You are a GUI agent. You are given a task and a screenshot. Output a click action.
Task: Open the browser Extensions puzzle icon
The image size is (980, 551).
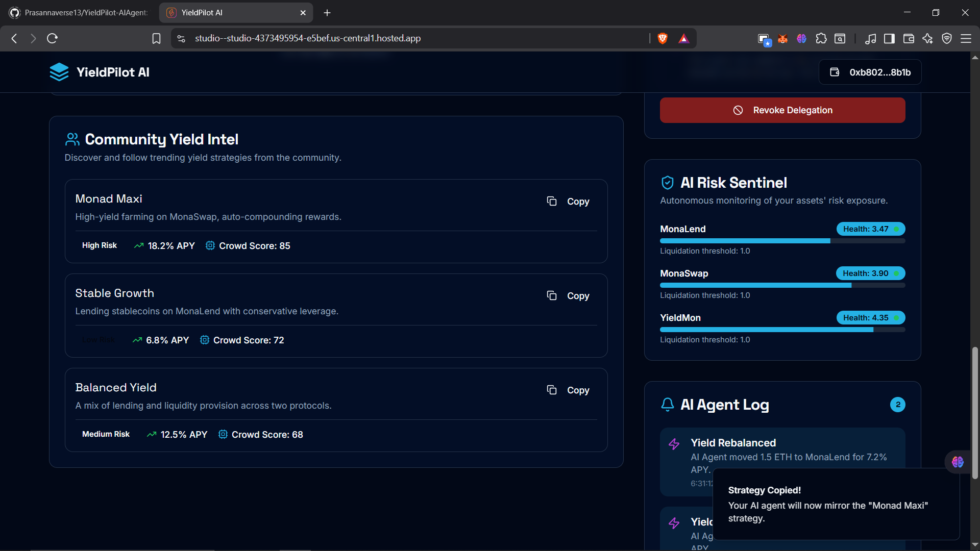point(821,38)
